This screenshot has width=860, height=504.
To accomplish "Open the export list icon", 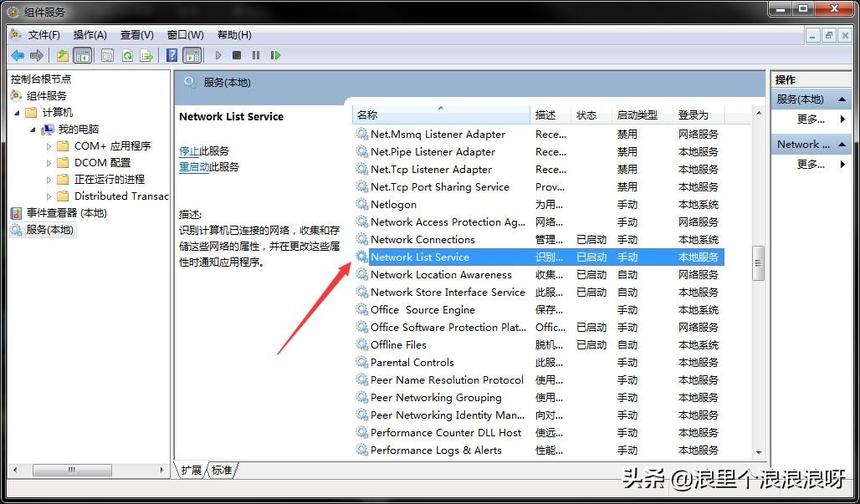I will pos(148,55).
